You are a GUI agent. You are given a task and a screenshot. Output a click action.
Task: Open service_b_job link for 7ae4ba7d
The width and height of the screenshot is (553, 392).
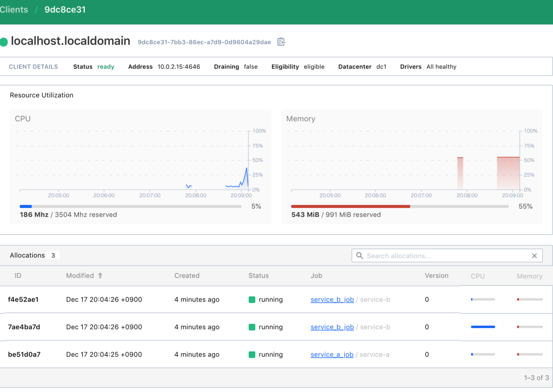click(x=332, y=327)
